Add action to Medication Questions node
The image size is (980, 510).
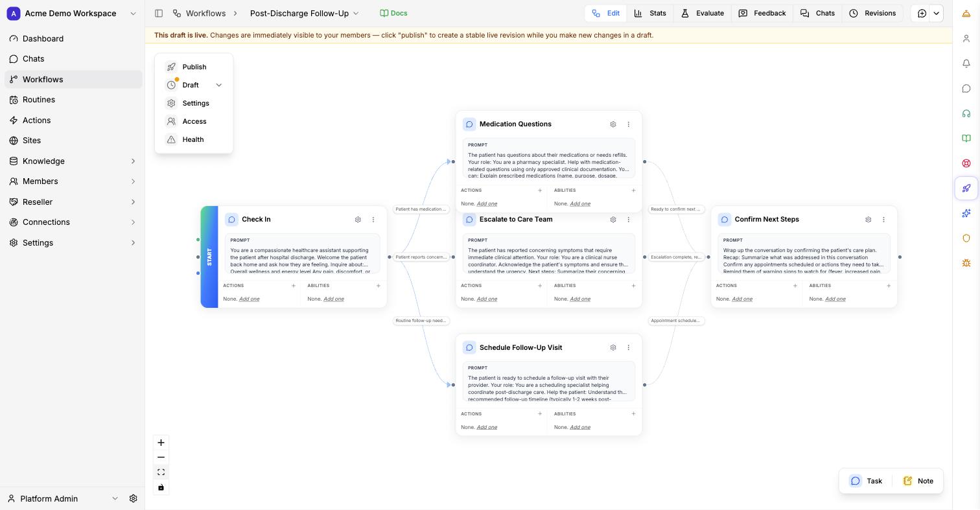pyautogui.click(x=540, y=191)
